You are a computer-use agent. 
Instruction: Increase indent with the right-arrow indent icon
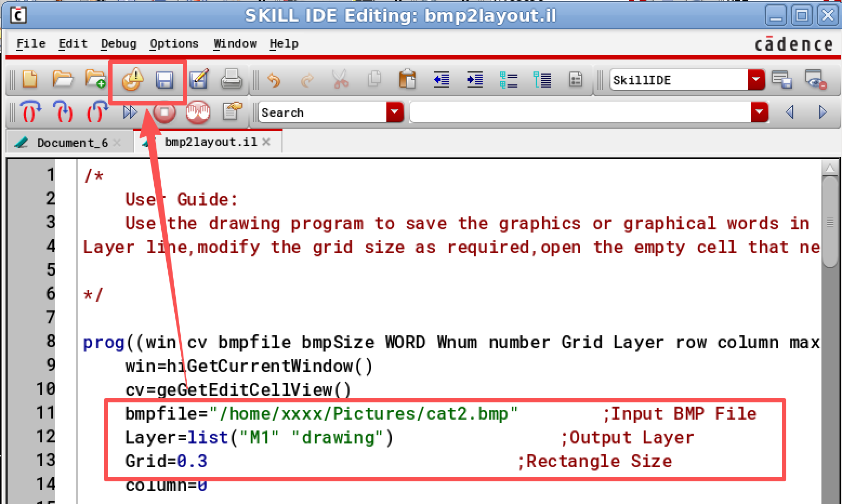[475, 80]
